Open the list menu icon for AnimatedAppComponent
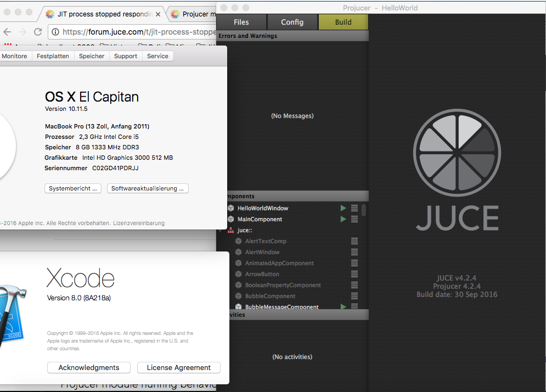546x392 pixels. tap(354, 263)
